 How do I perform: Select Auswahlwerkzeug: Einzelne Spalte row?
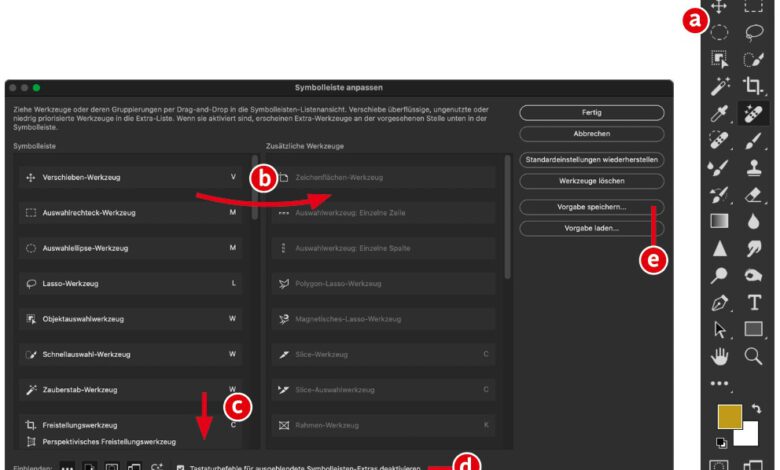coord(384,248)
